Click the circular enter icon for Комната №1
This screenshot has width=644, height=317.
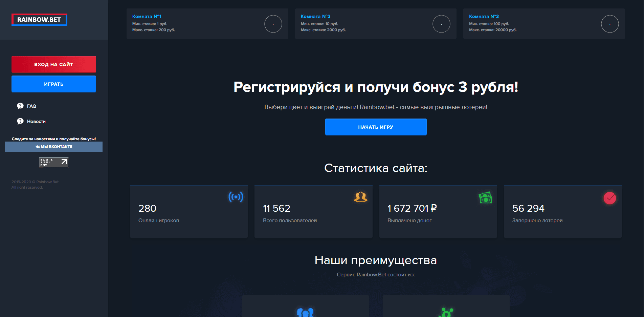[x=273, y=24]
